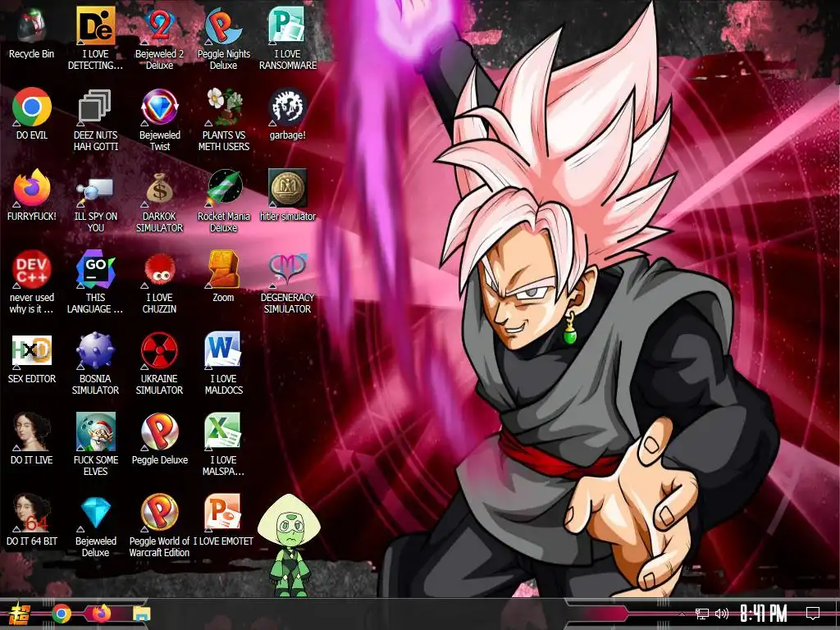Open File Explorer from the taskbar
This screenshot has height=630, width=840.
tap(141, 614)
